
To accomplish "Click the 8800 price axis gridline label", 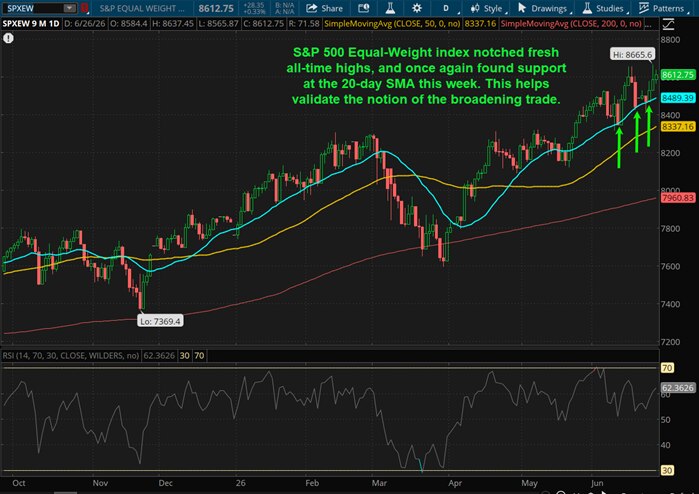I will pos(670,40).
